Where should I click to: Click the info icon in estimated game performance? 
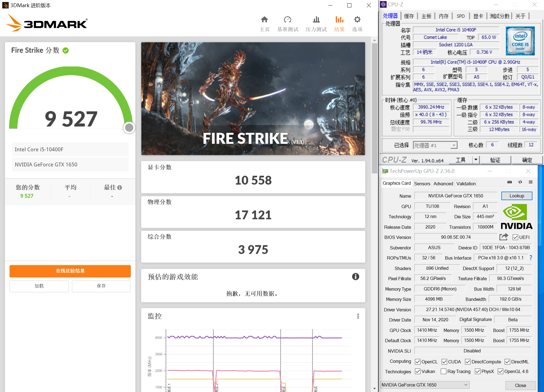pyautogui.click(x=356, y=277)
